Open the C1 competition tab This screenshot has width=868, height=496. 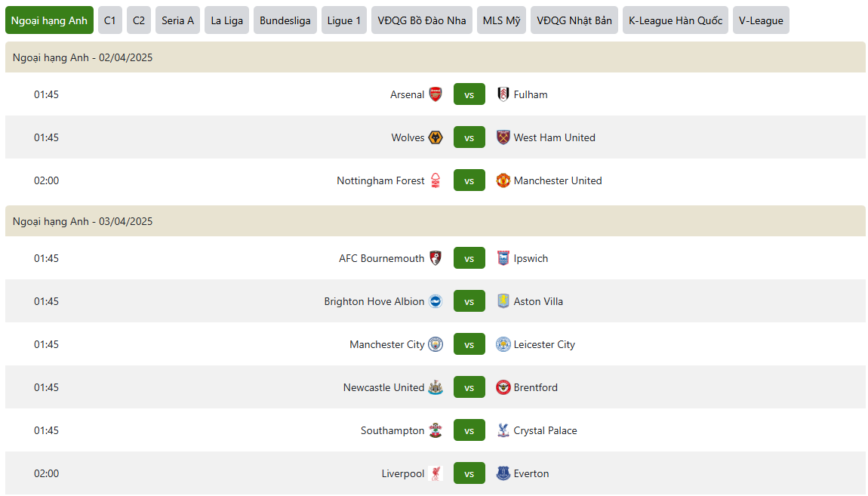point(110,20)
